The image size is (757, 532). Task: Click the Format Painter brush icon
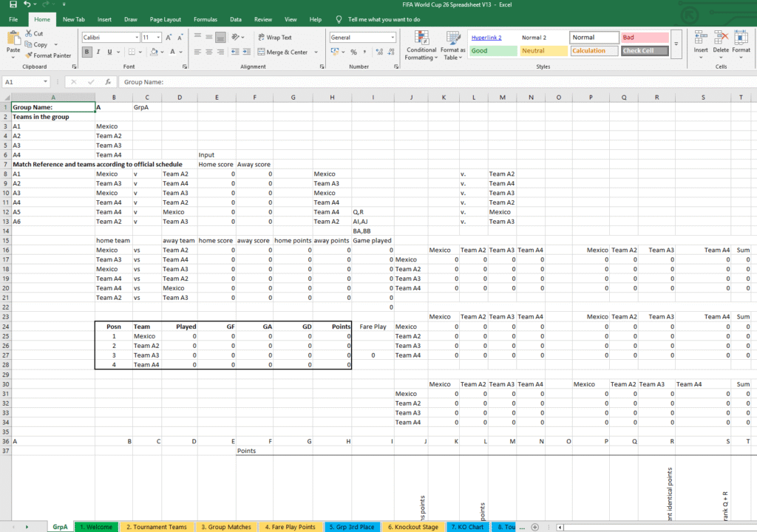29,55
